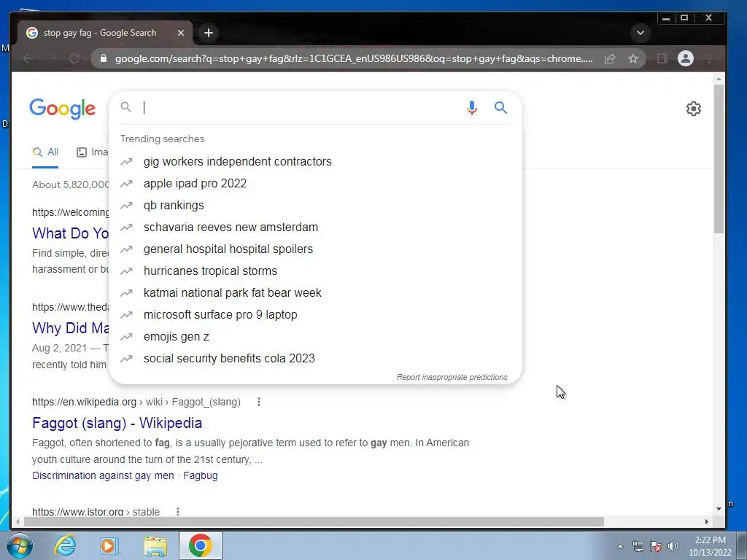The height and width of the screenshot is (560, 747).
Task: Open Action Center flag tray icon
Action: [656, 546]
